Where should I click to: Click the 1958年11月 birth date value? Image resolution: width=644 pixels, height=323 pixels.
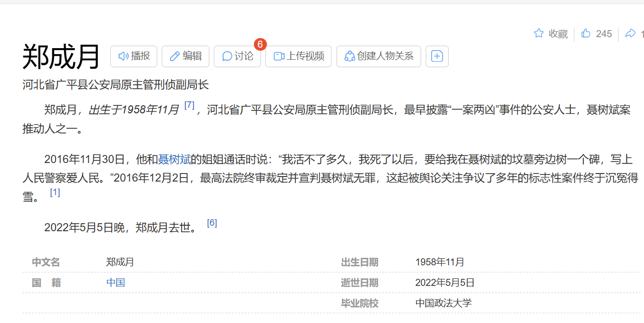click(x=440, y=262)
